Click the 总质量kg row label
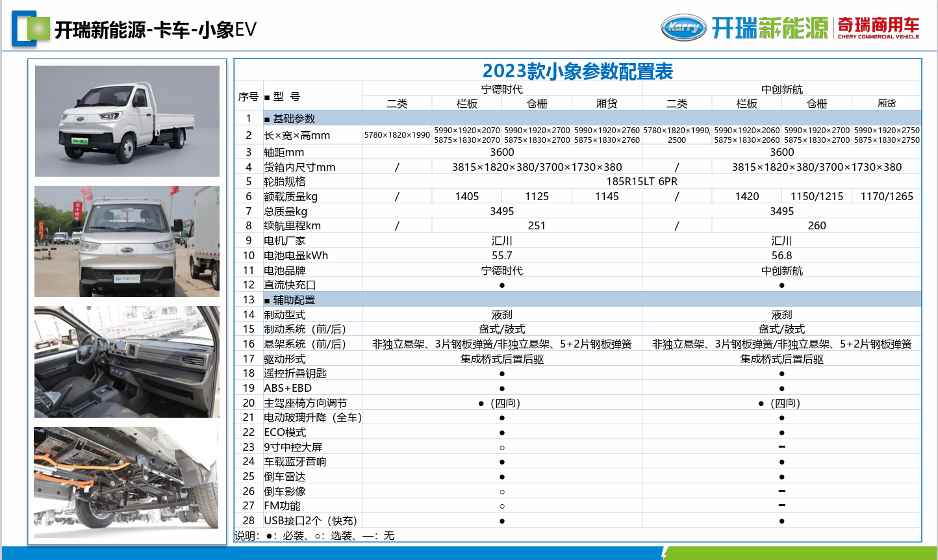 [x=285, y=211]
